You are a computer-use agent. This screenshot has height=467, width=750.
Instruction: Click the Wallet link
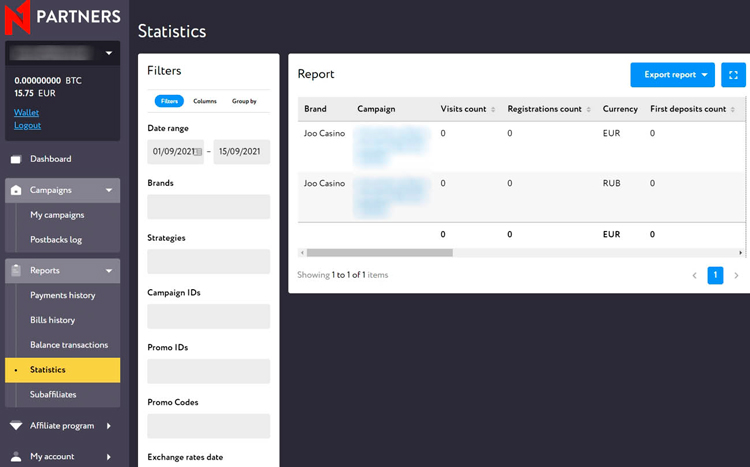(26, 112)
